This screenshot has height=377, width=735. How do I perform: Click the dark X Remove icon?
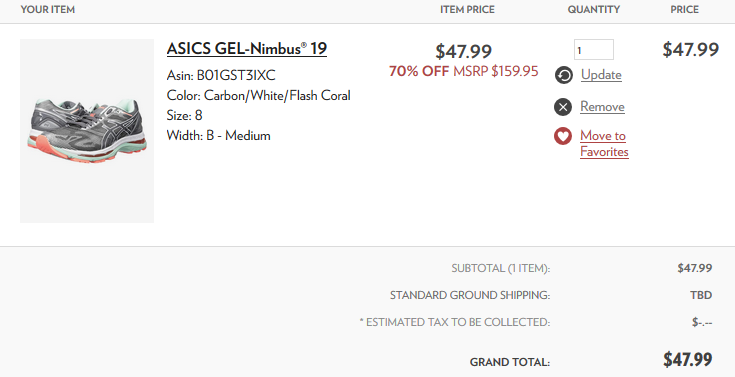click(563, 107)
